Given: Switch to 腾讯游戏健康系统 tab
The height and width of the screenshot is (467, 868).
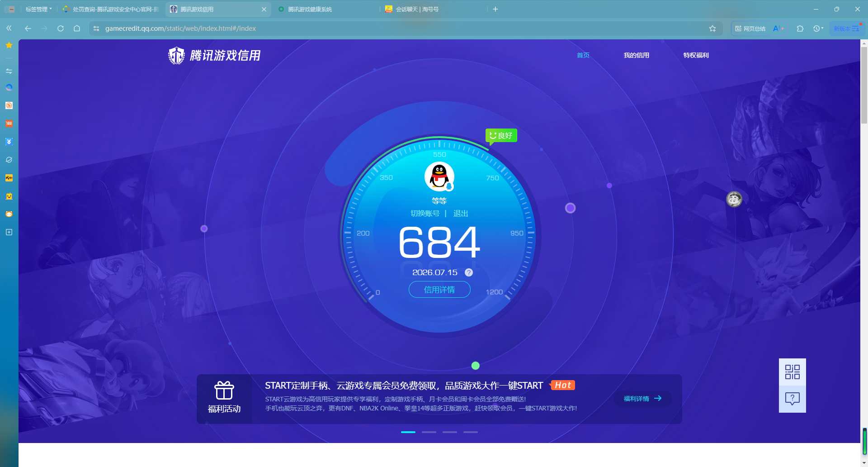Looking at the screenshot, I should coord(325,9).
